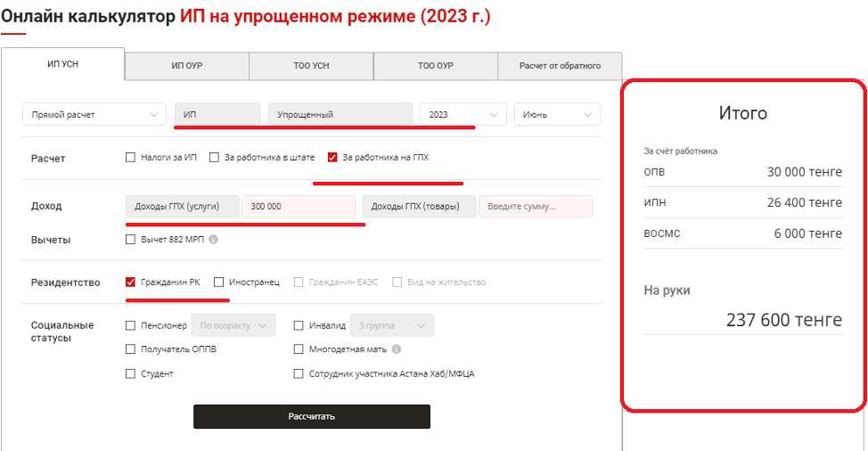Open the ТОО ОУР tab
The image size is (868, 451).
(x=436, y=66)
